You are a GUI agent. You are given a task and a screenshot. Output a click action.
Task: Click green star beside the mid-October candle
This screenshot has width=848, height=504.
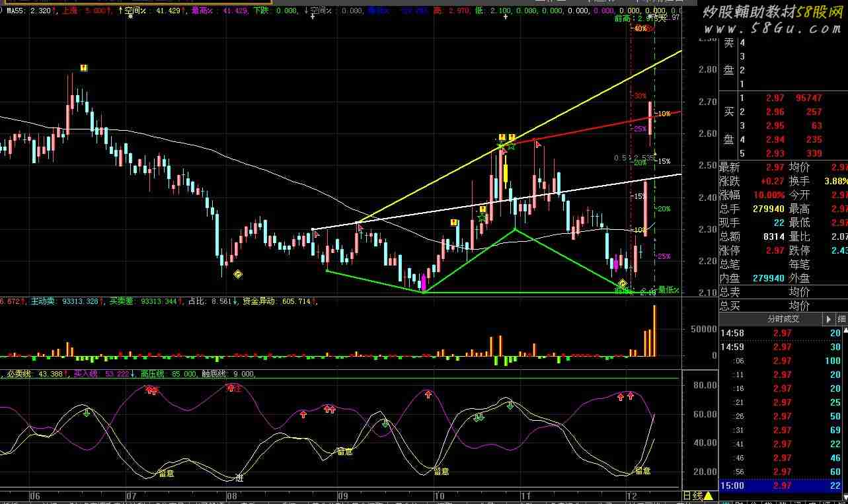coord(482,216)
